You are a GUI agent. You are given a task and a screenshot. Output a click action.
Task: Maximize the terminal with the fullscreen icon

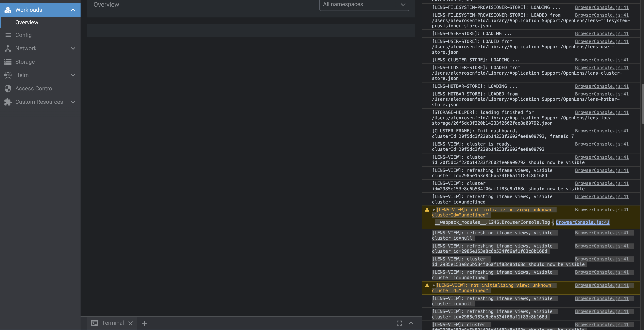[x=399, y=323]
